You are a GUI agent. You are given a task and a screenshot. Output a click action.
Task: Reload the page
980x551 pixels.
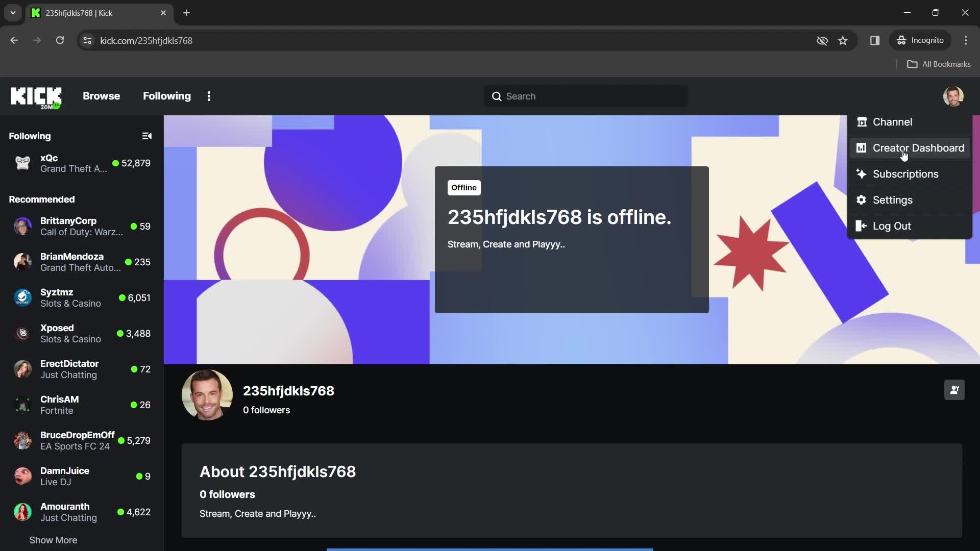point(60,40)
